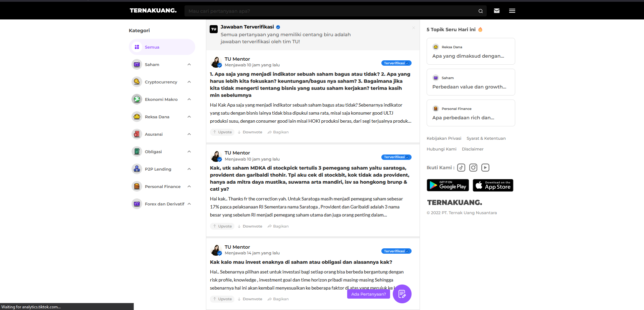Open the Disclaimer link
This screenshot has width=644, height=310.
click(x=473, y=149)
